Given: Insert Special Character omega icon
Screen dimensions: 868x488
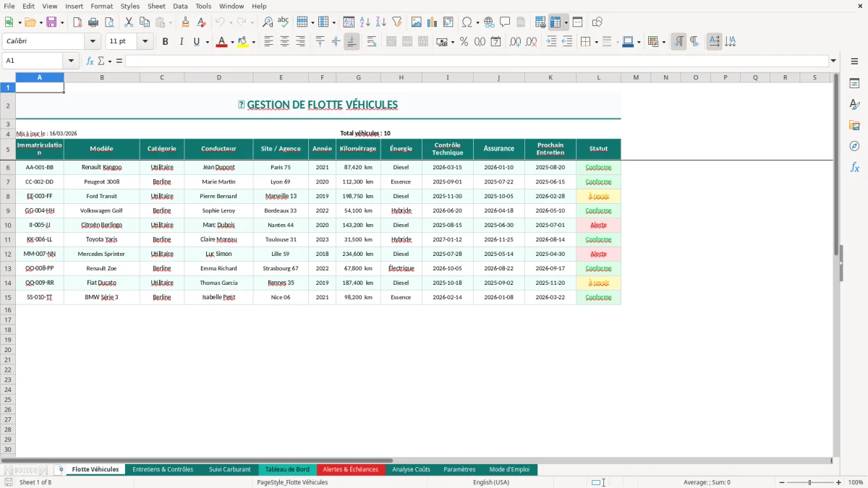Looking at the screenshot, I should [467, 22].
